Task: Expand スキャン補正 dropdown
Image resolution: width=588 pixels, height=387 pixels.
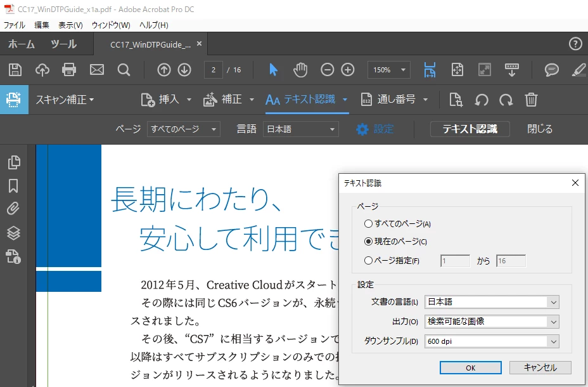Action: coord(65,100)
